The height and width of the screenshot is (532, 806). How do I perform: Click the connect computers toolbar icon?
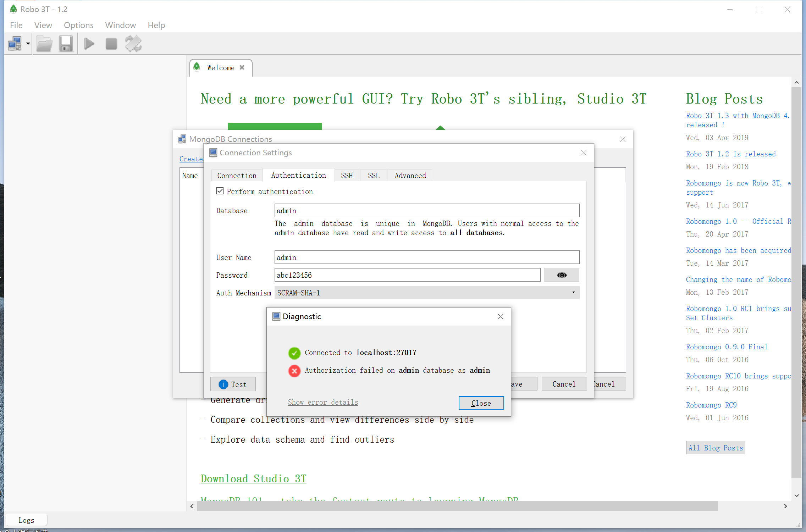15,44
